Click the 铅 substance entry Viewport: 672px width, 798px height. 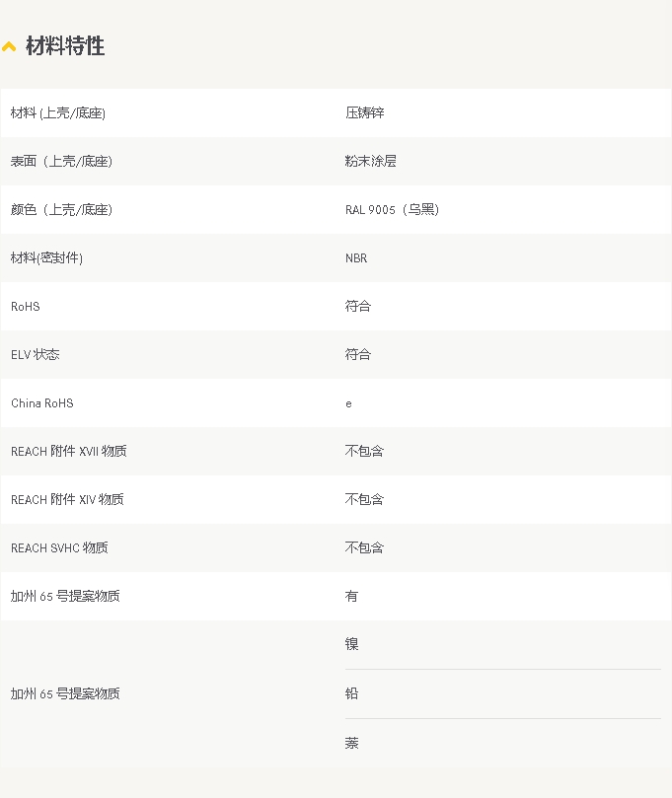351,693
